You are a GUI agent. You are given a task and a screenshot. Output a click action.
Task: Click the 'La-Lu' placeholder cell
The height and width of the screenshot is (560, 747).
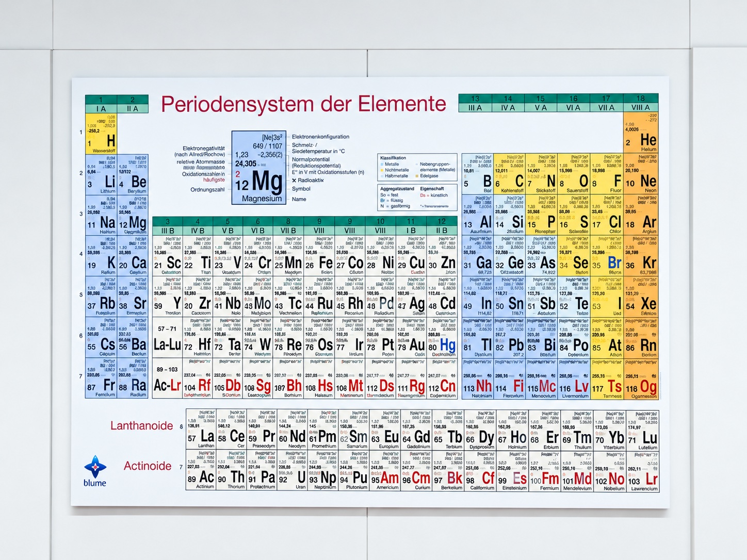pyautogui.click(x=167, y=337)
